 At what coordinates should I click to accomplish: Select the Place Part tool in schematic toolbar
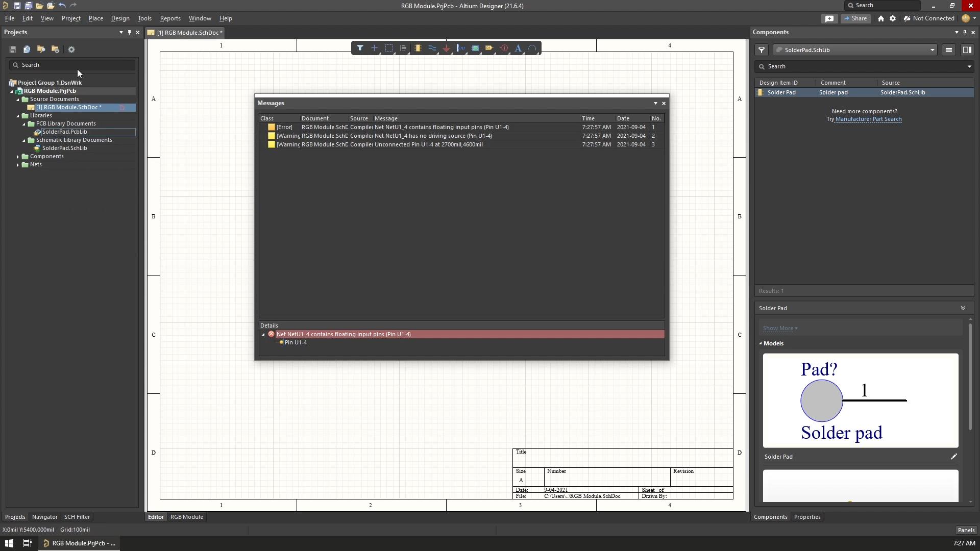click(x=418, y=48)
